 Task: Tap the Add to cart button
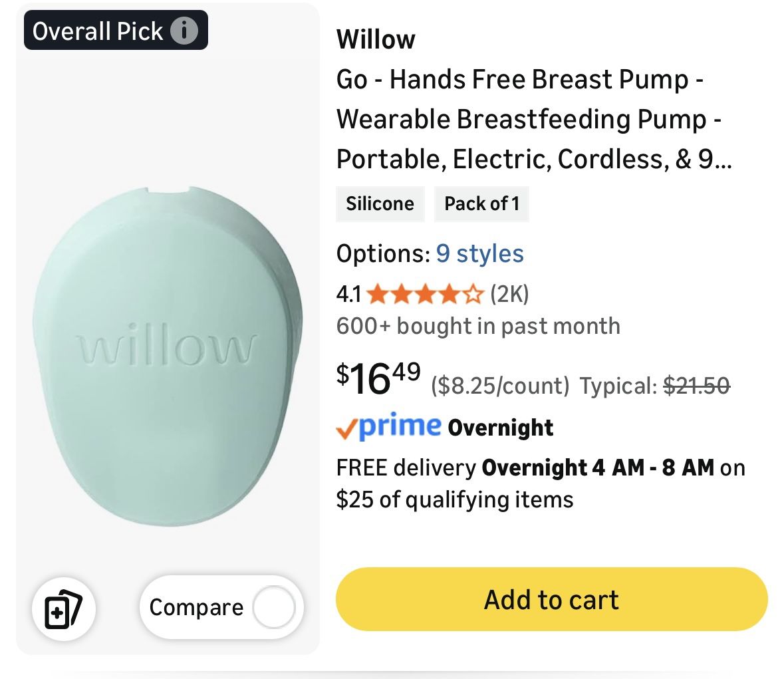click(x=550, y=599)
